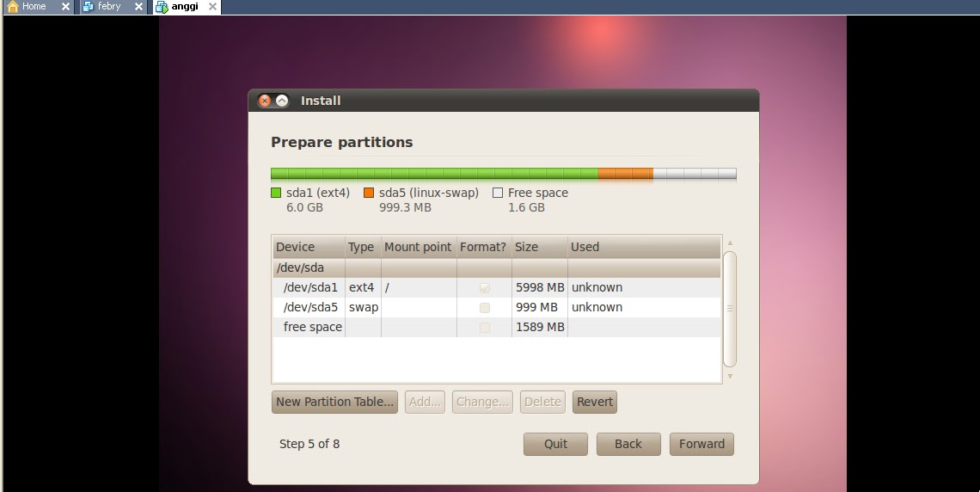This screenshot has height=492, width=980.
Task: Click the Add partition button
Action: pyautogui.click(x=425, y=402)
